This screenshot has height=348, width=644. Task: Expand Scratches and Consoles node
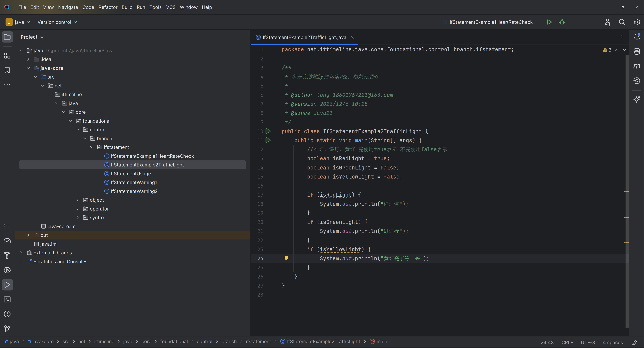21,261
